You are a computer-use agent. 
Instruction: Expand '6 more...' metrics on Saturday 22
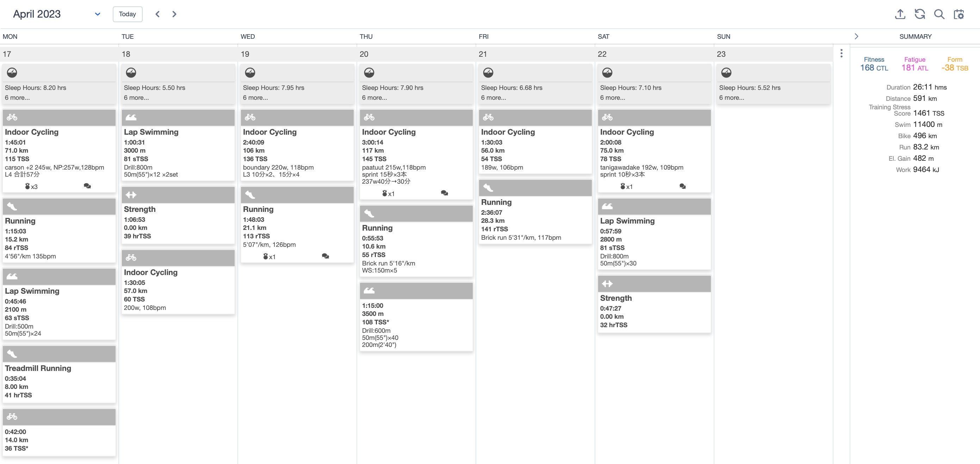pyautogui.click(x=613, y=98)
